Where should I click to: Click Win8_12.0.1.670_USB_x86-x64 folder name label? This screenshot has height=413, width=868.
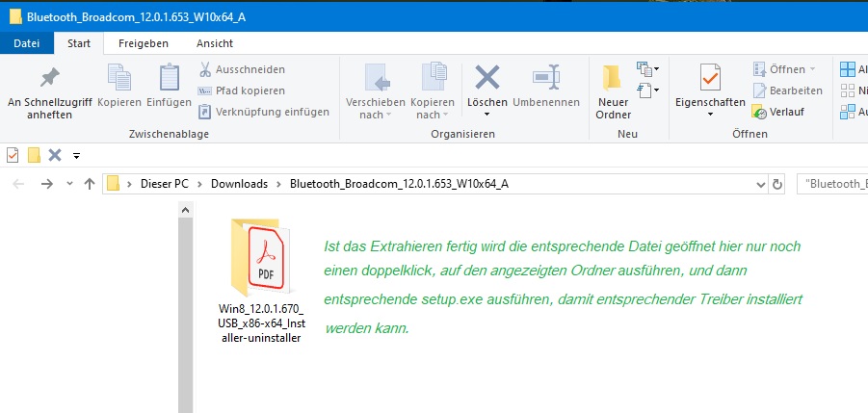point(262,323)
